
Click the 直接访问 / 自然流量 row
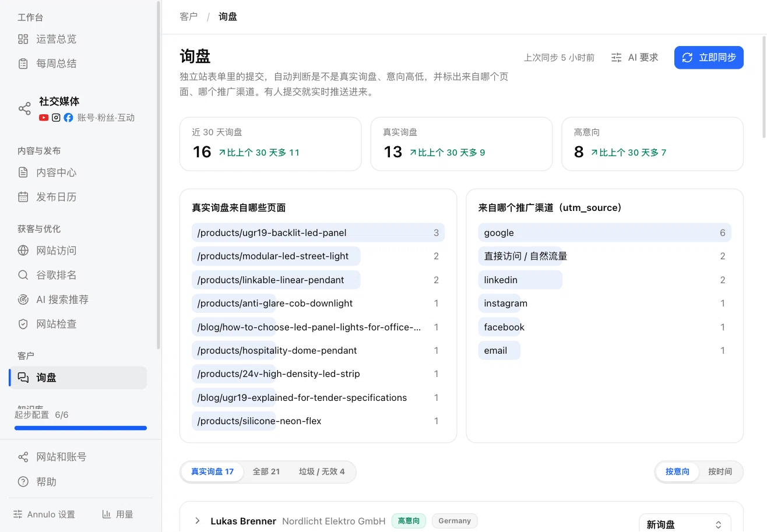tap(605, 256)
